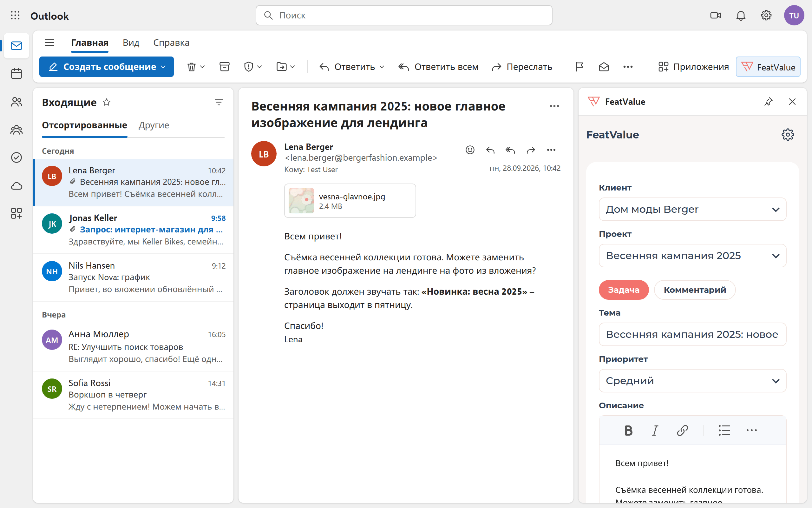This screenshot has width=812, height=508.
Task: Open the Приоритет dropdown
Action: coord(692,381)
